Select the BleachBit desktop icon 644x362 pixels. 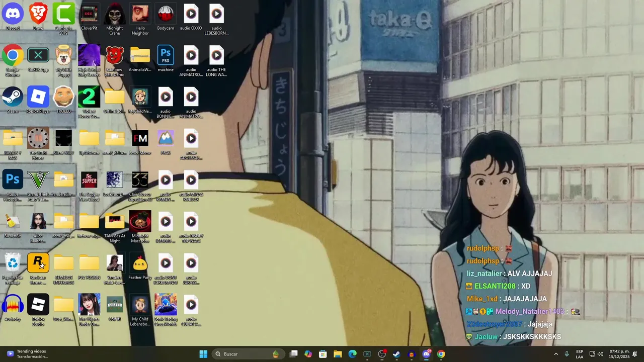[13, 225]
